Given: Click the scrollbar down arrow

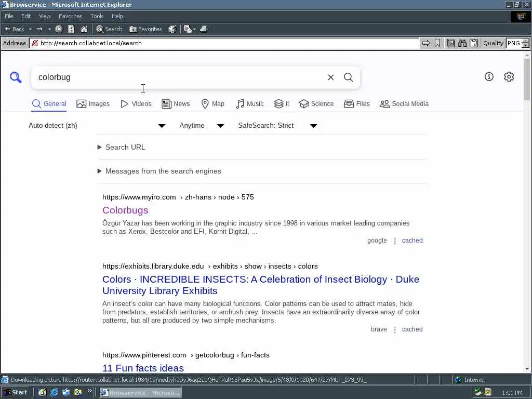Looking at the screenshot, I should pos(527,369).
